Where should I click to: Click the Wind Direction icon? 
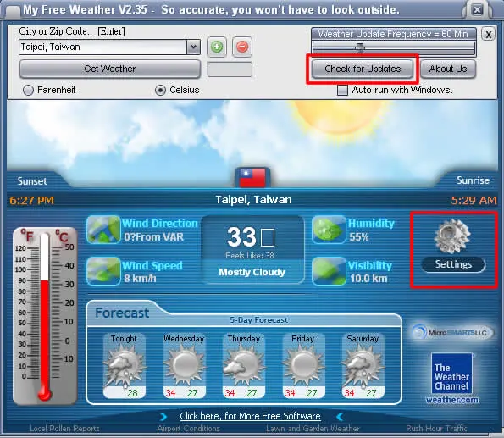point(103,230)
